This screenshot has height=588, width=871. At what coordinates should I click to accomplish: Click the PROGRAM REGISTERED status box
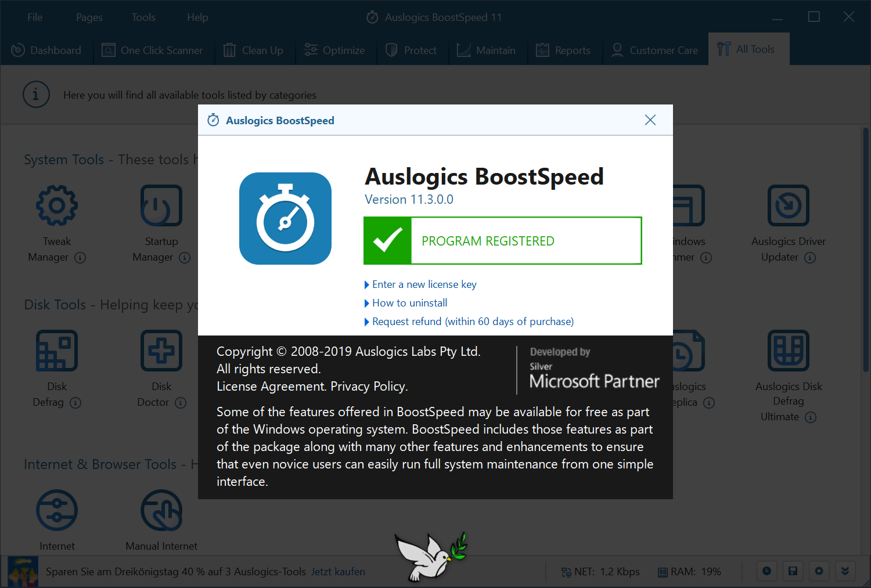503,240
